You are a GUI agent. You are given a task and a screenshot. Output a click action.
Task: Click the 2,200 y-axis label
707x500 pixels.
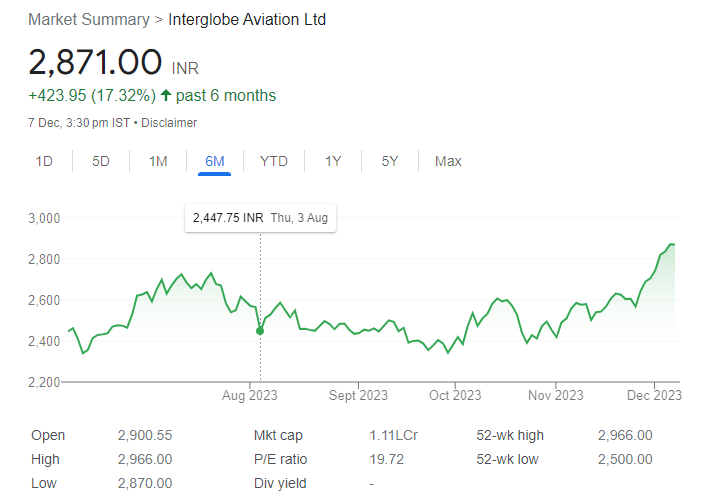click(x=44, y=382)
